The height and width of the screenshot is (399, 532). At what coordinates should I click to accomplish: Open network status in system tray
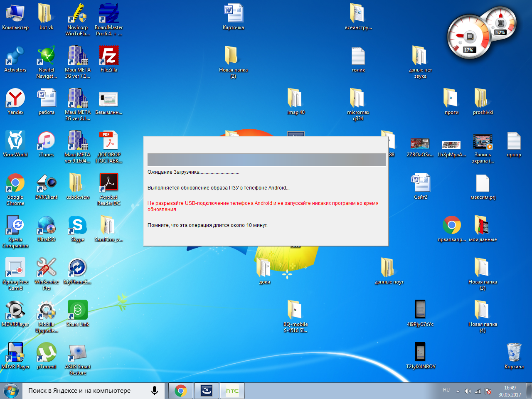click(x=478, y=391)
